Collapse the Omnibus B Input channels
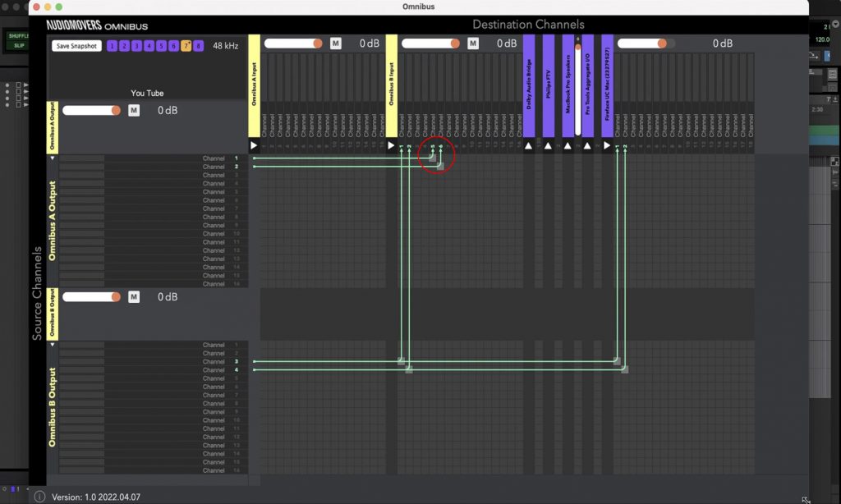This screenshot has width=841, height=504. (x=391, y=145)
